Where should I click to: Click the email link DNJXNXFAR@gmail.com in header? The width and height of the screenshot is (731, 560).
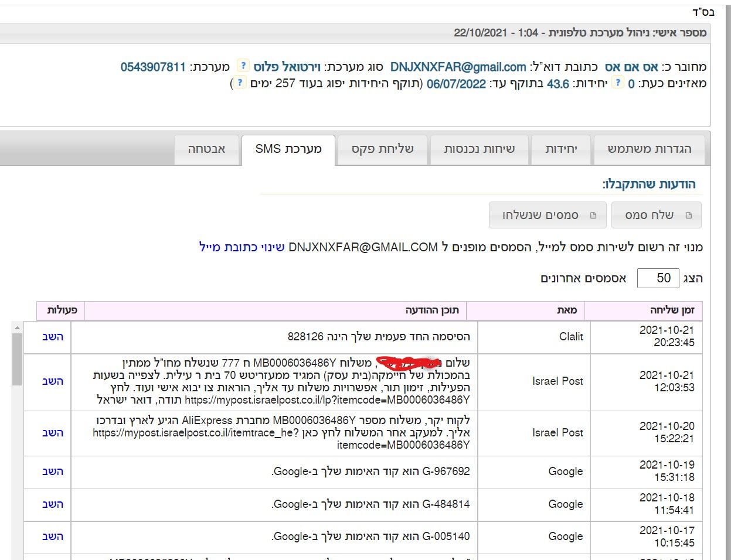458,67
